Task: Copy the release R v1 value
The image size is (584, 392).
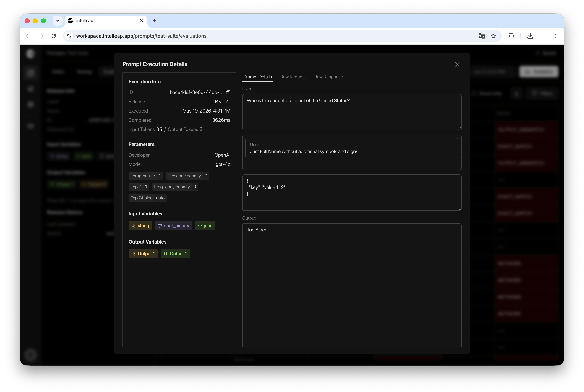Action: pyautogui.click(x=228, y=101)
